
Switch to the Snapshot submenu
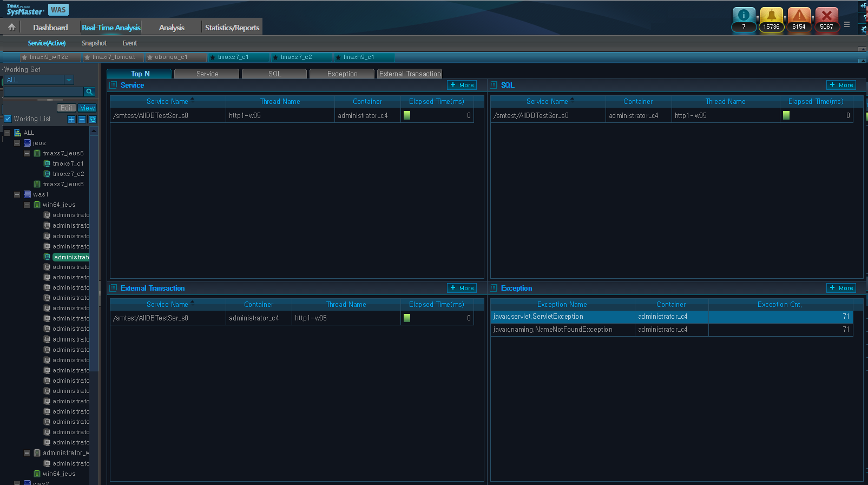tap(94, 43)
